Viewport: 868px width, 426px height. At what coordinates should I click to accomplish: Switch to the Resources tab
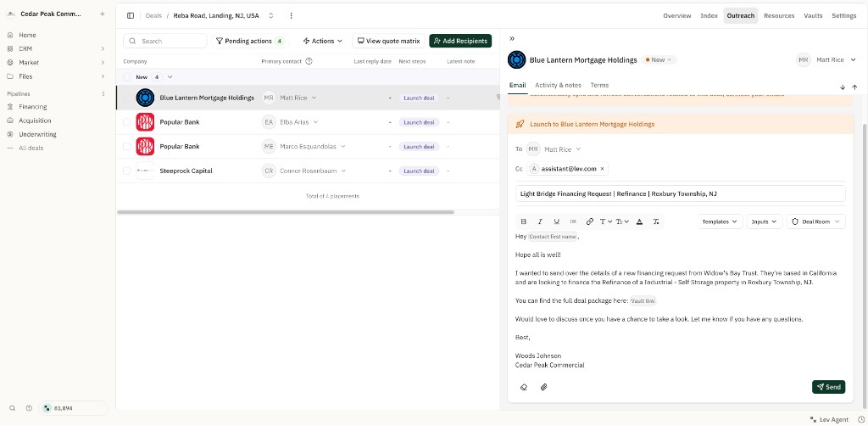pos(779,15)
